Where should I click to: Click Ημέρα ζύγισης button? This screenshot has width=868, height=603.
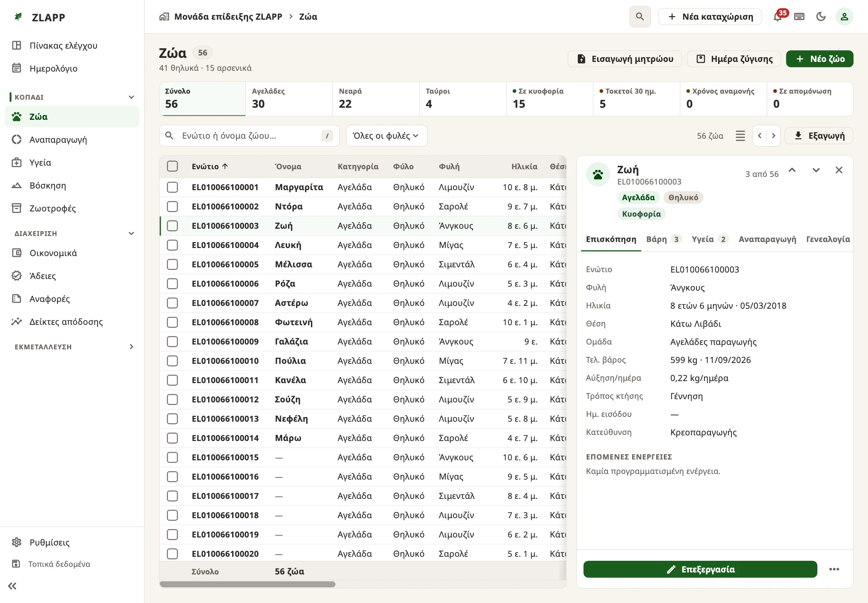point(734,59)
